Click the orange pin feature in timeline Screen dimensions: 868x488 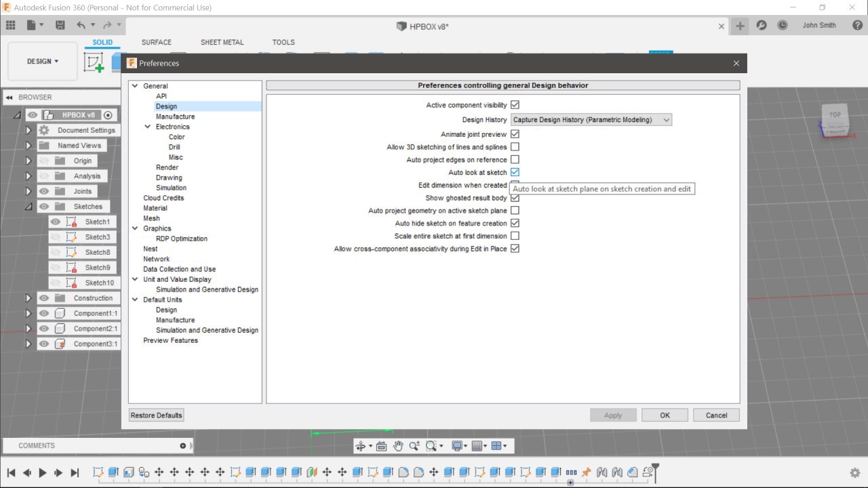587,472
